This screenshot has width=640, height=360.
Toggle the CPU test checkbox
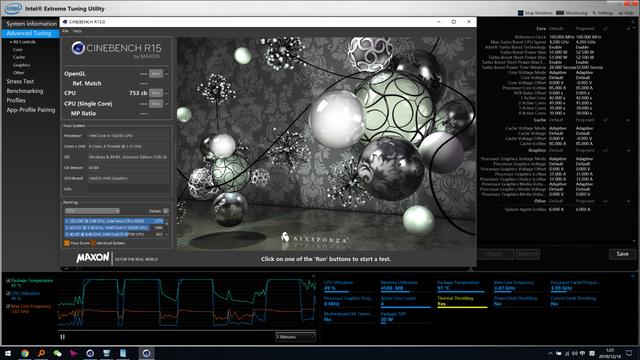click(x=167, y=93)
